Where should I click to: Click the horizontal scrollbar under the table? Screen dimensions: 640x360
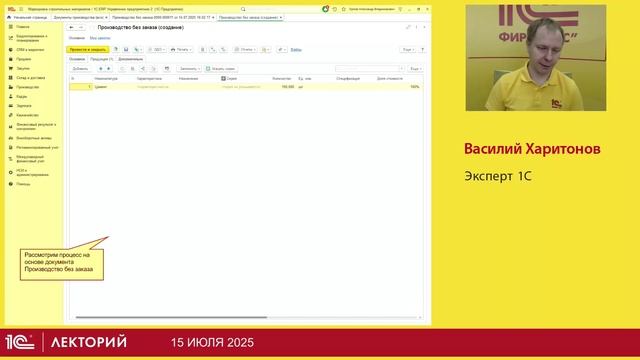click(x=171, y=317)
